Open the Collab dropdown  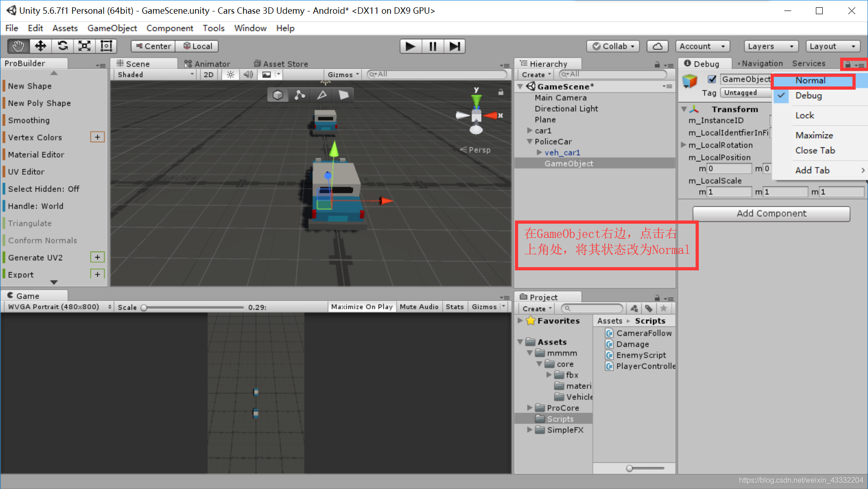coord(614,46)
